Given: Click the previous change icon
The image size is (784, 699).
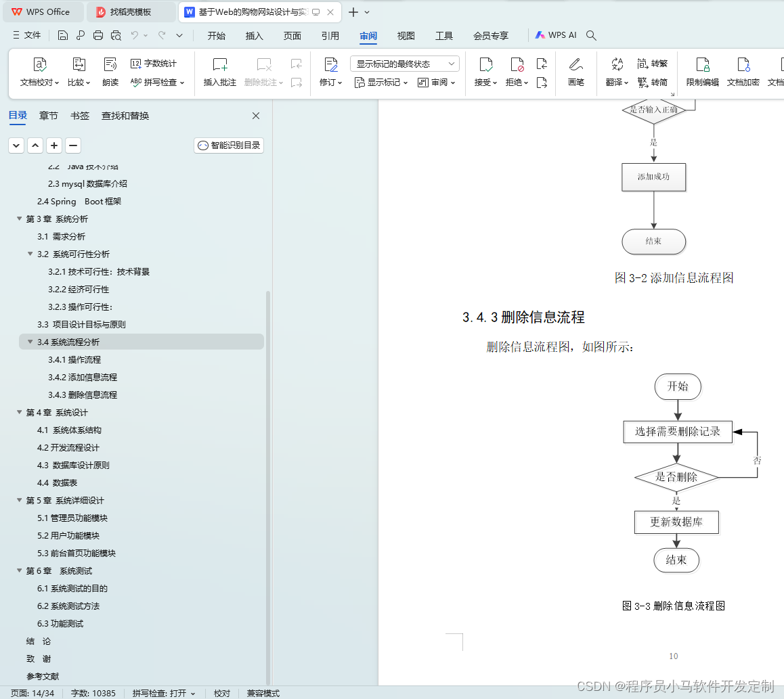Looking at the screenshot, I should click(542, 64).
